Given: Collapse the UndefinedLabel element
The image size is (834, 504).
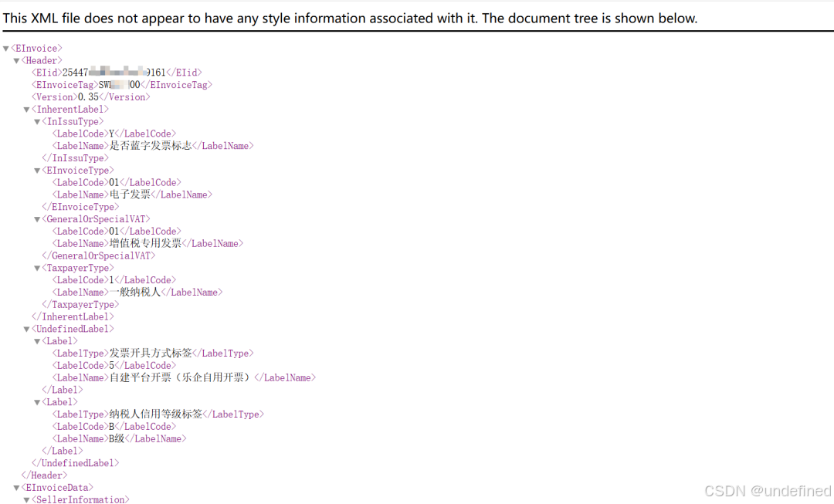Looking at the screenshot, I should pos(27,328).
